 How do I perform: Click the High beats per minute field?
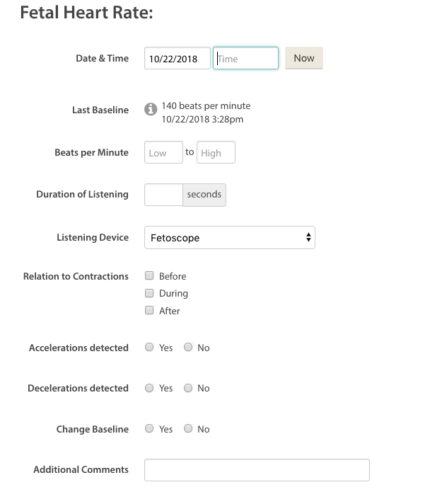coord(216,152)
